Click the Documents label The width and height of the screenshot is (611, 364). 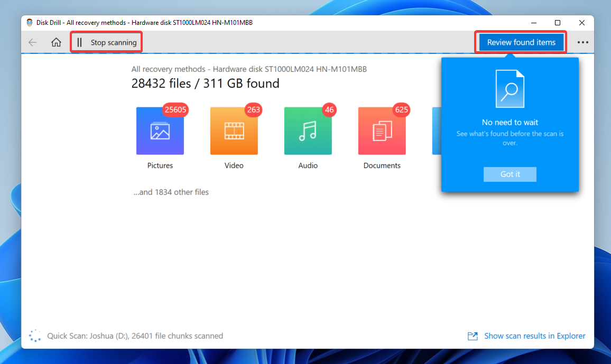pos(382,165)
